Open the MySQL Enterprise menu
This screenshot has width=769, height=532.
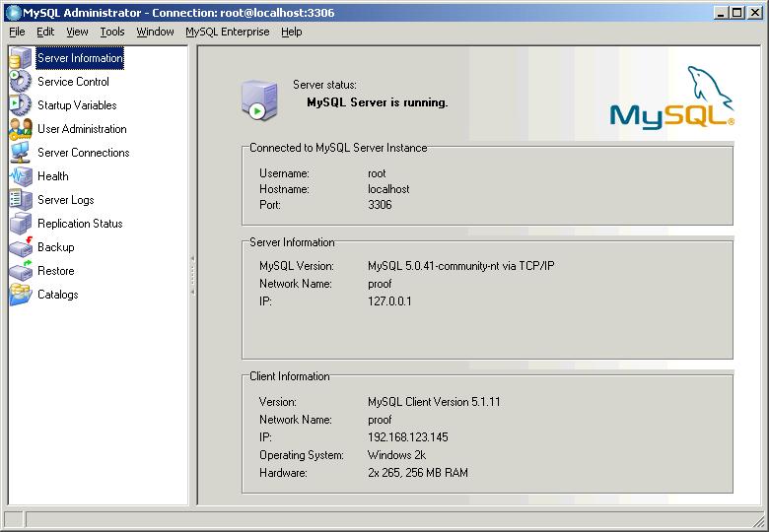click(x=228, y=32)
